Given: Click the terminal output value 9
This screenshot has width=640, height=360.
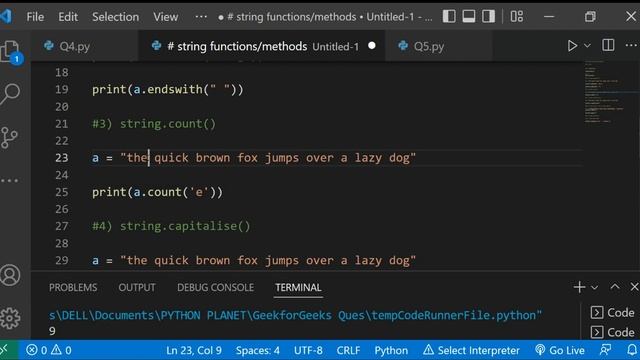Looking at the screenshot, I should (x=52, y=331).
